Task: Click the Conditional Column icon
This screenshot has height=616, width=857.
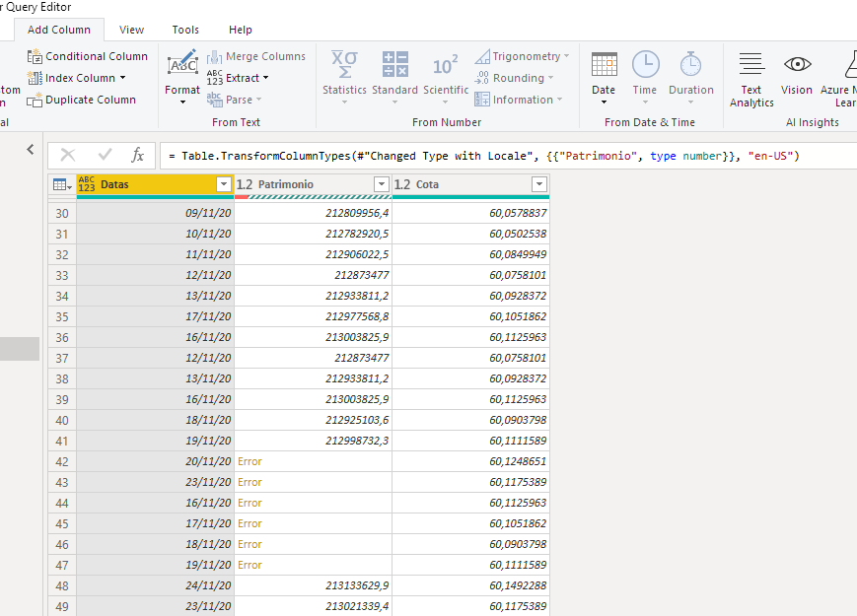Action: (x=35, y=56)
